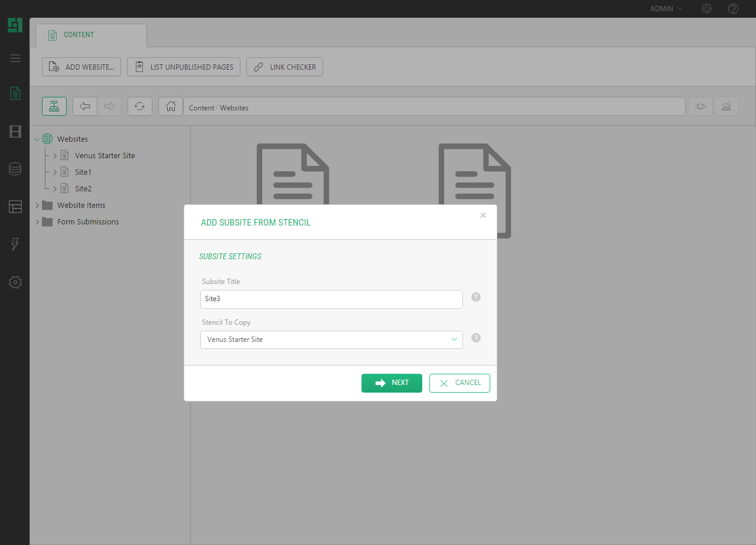
Task: Select Site2 in the websites tree
Action: pos(83,189)
